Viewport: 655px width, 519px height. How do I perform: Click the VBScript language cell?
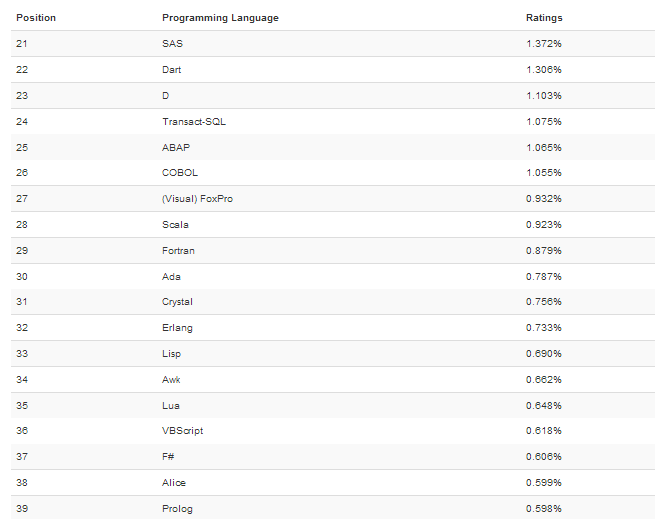pos(182,431)
